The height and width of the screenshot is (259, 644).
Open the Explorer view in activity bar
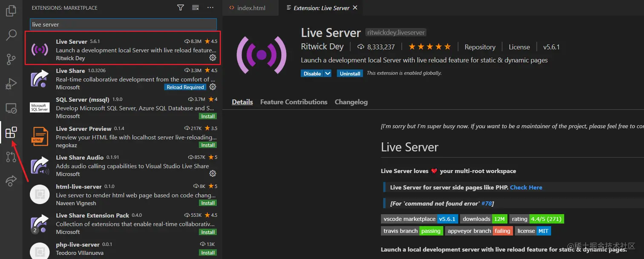(x=11, y=11)
